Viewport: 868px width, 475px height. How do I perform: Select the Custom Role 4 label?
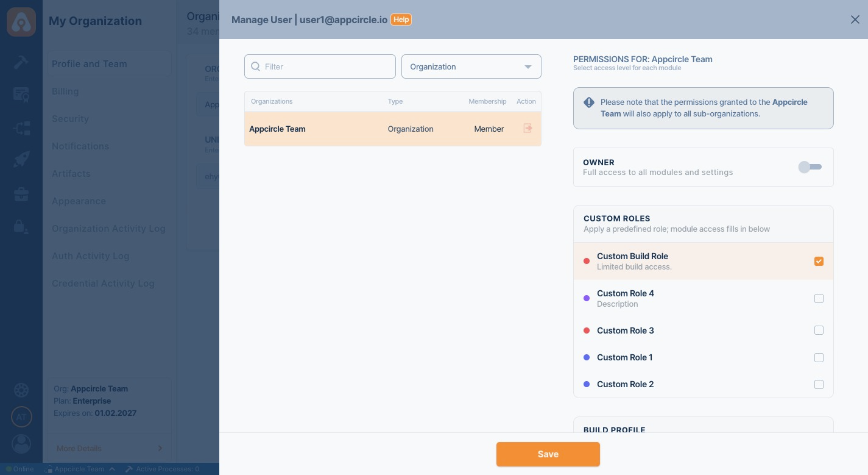click(626, 293)
